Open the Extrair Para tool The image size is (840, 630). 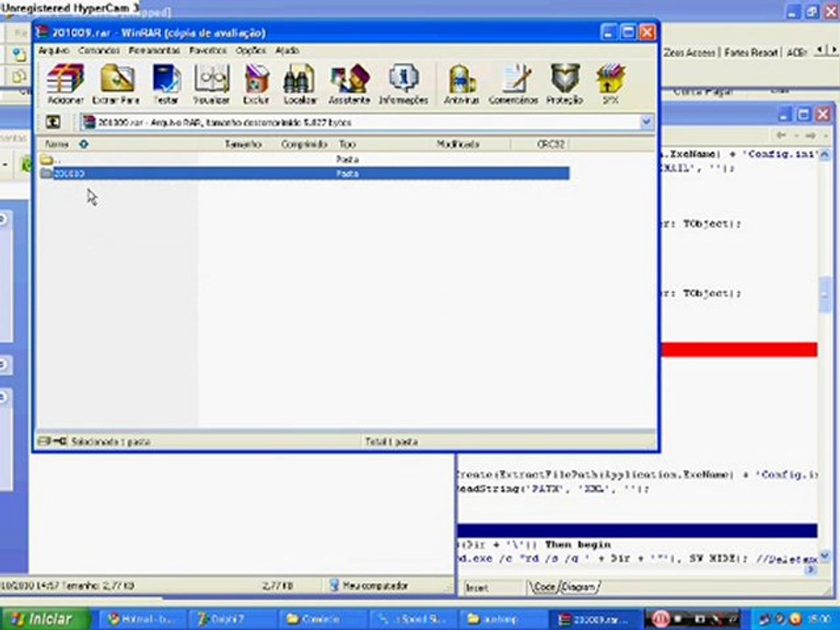pos(116,84)
